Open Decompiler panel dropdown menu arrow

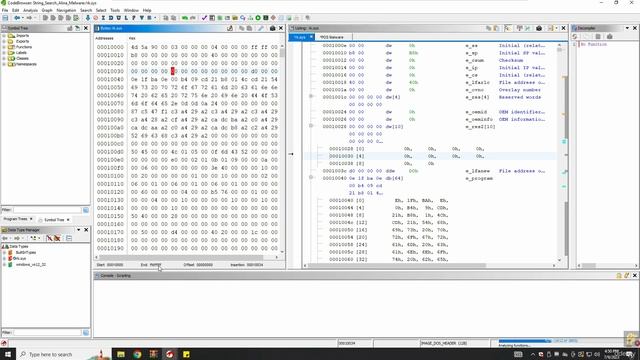[x=627, y=28]
